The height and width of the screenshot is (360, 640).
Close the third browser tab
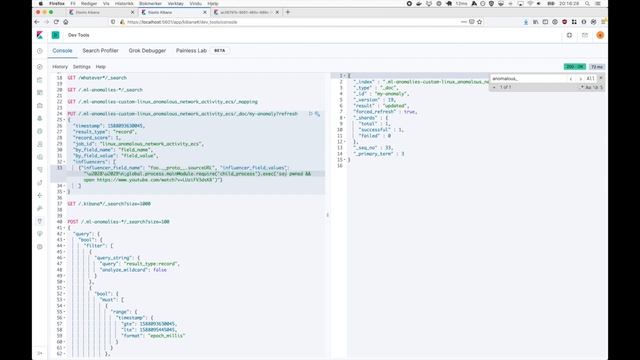[x=278, y=12]
